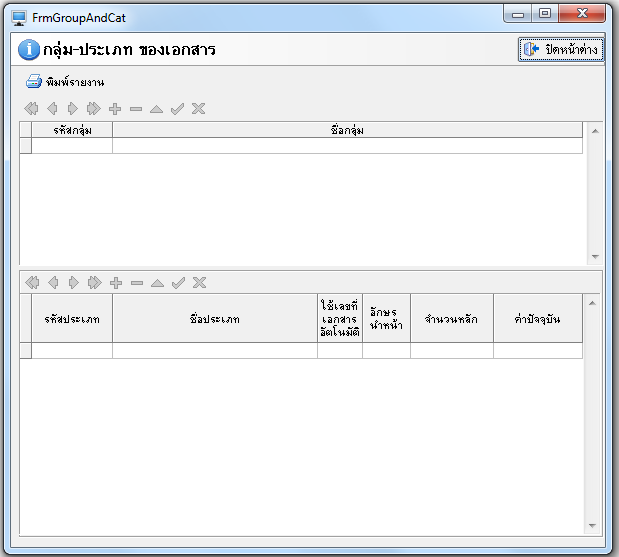The height and width of the screenshot is (557, 619).
Task: Cancel category edit with X icon
Action: point(199,283)
